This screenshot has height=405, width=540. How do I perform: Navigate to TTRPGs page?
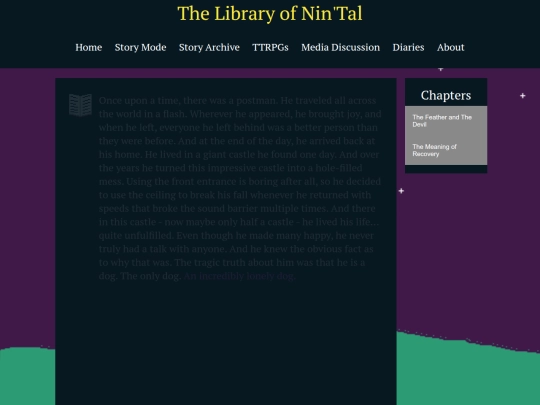[x=270, y=48]
